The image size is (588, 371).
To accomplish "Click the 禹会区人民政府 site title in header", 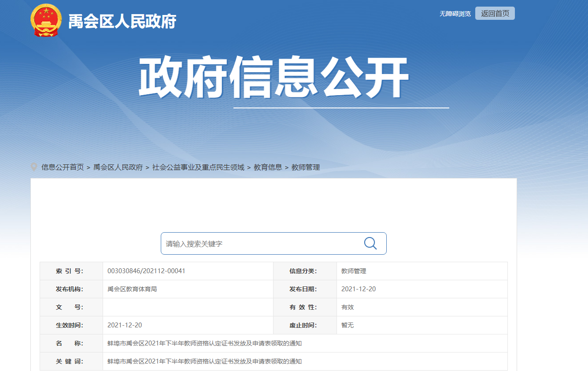I will click(x=122, y=21).
